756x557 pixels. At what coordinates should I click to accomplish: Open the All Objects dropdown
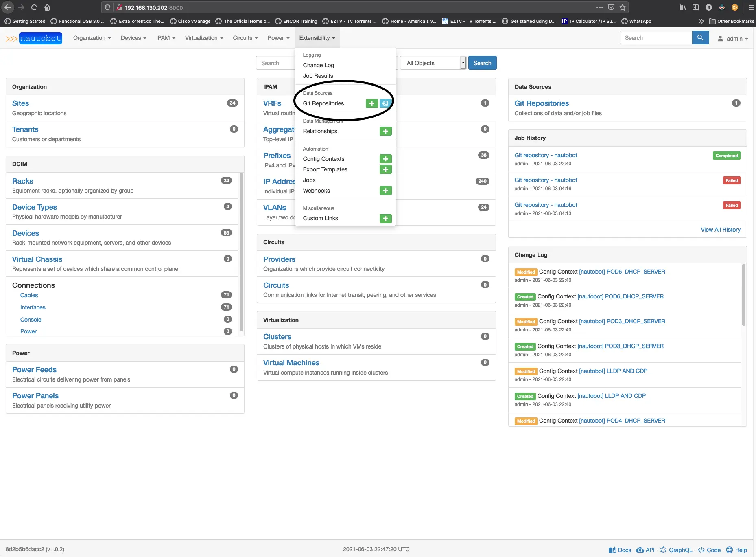[433, 63]
